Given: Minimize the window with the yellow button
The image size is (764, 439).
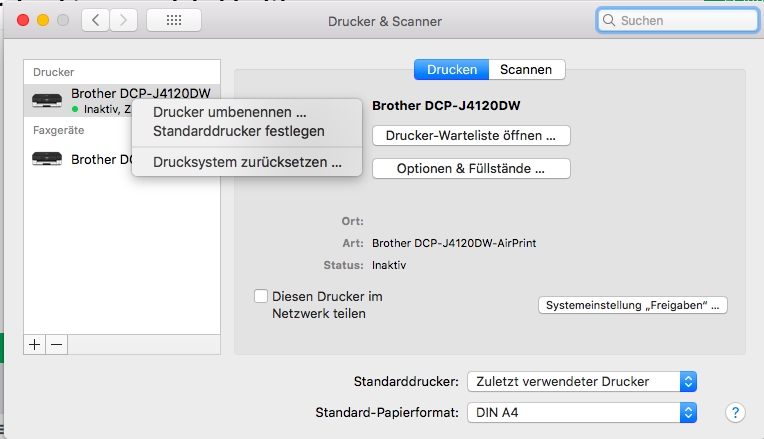Looking at the screenshot, I should 43,20.
